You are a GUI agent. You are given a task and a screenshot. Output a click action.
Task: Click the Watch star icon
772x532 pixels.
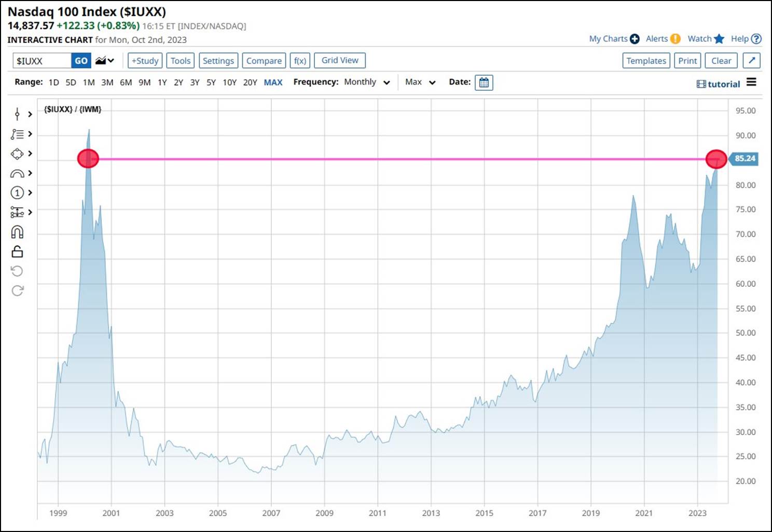(x=719, y=39)
